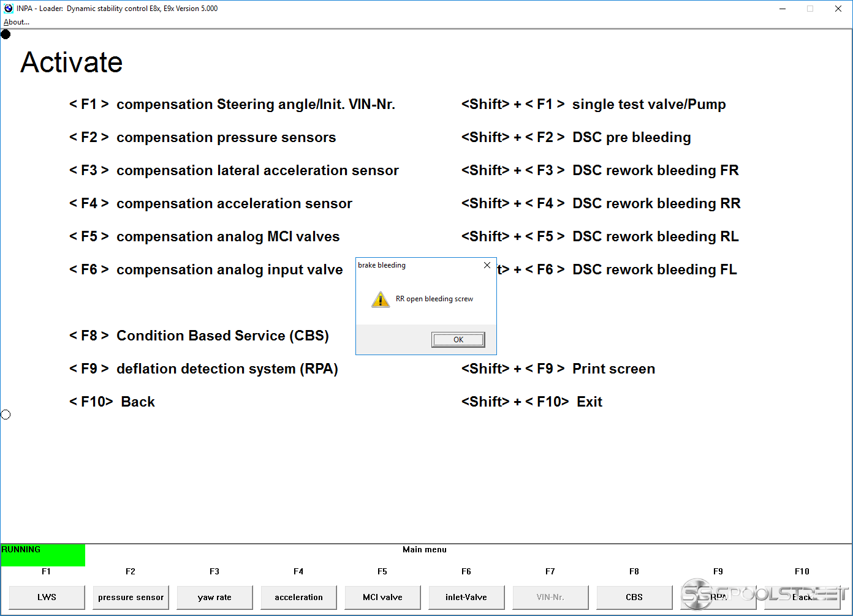This screenshot has width=853, height=616.
Task: Select DSC pre bleeding entry
Action: (x=576, y=137)
